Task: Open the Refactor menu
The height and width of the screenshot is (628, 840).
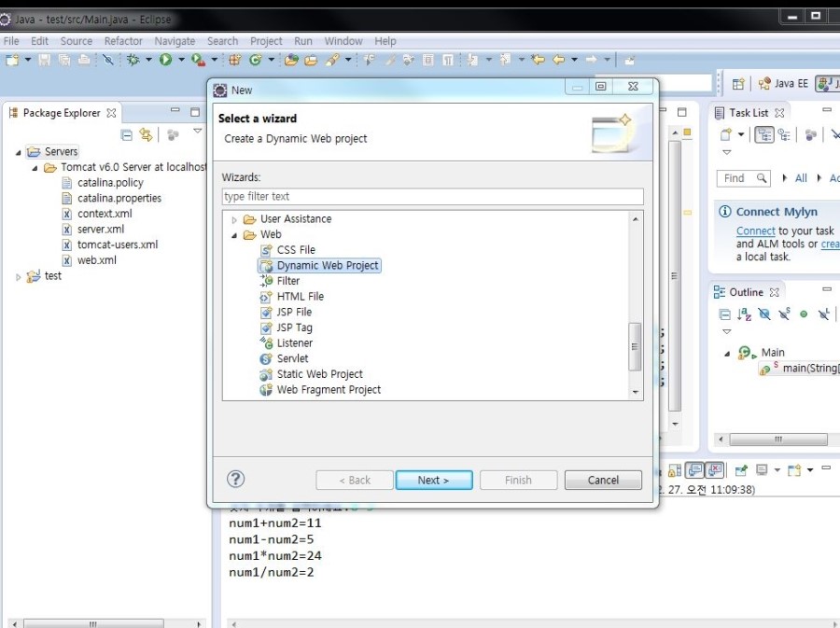Action: (123, 41)
